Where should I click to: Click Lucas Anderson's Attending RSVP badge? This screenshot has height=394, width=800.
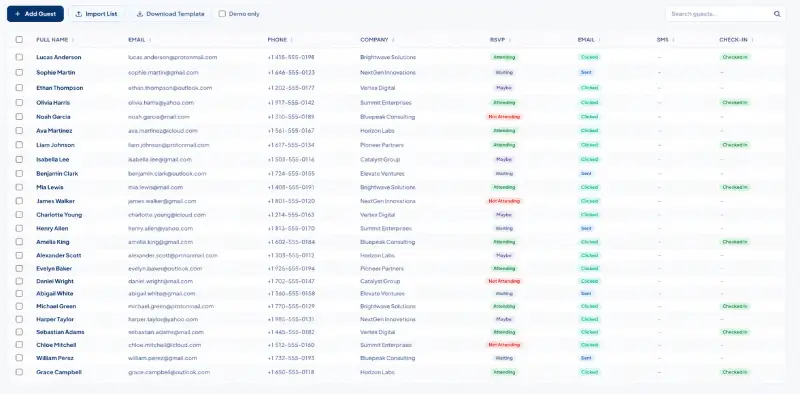[x=504, y=57]
